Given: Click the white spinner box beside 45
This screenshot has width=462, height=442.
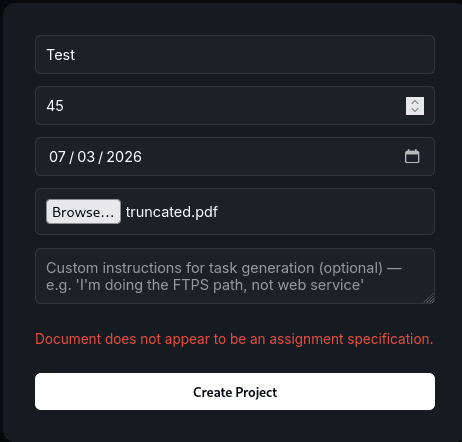Looking at the screenshot, I should [415, 106].
